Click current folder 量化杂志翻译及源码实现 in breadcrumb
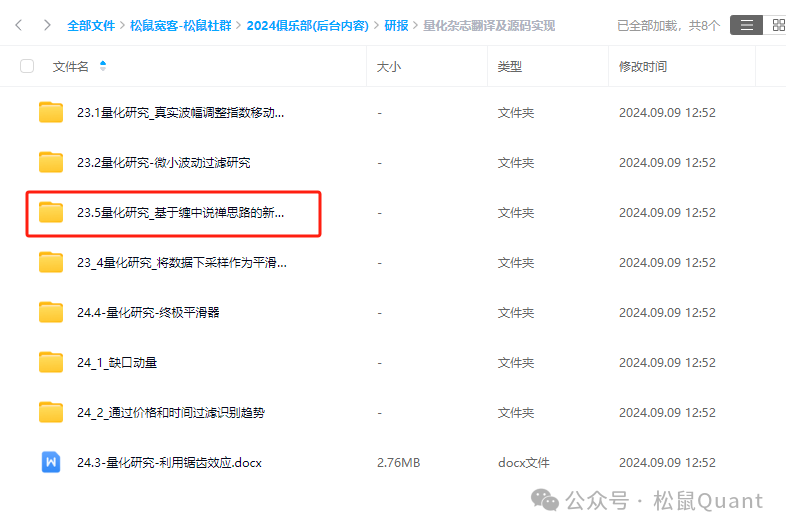Viewport: 786px width, 531px height. [489, 26]
